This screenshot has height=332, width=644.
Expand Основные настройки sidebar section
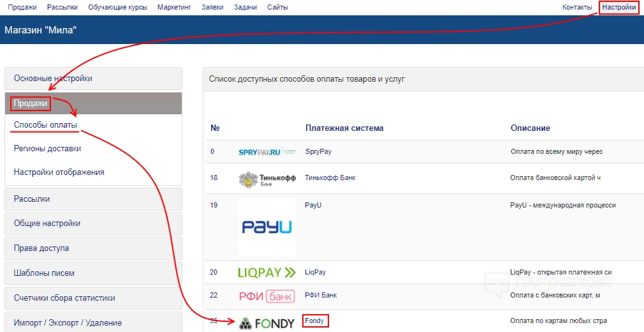(93, 79)
